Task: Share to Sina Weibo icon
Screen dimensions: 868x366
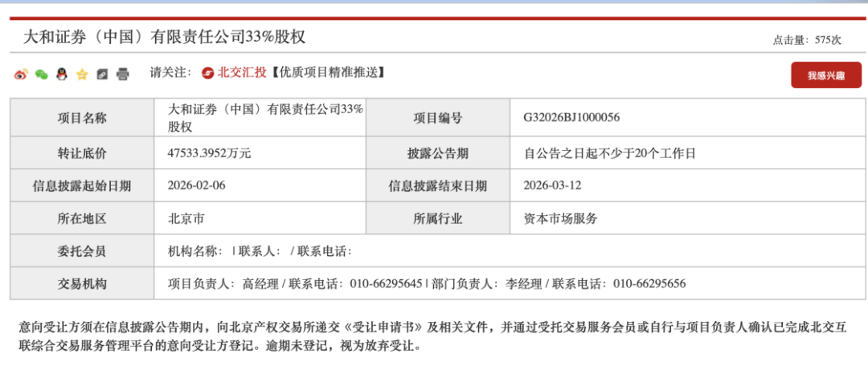Action: pyautogui.click(x=21, y=75)
